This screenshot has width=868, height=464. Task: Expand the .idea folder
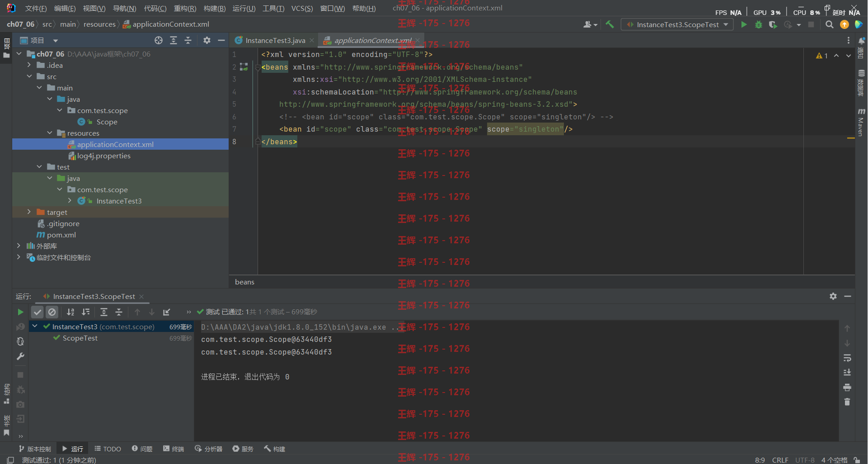click(x=29, y=65)
